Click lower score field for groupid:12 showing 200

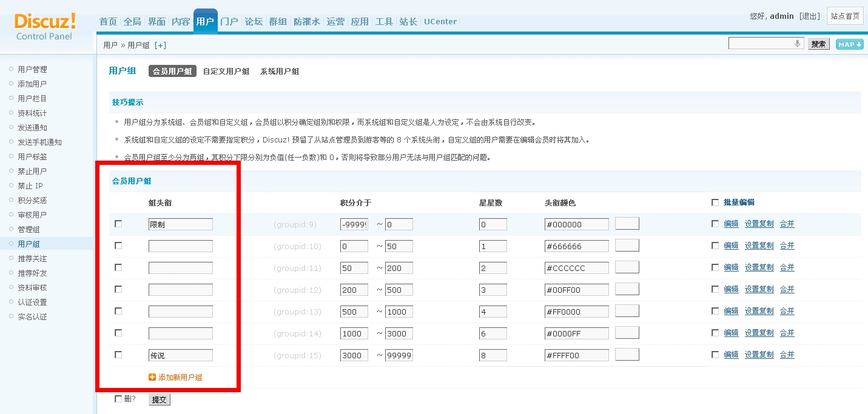point(354,290)
